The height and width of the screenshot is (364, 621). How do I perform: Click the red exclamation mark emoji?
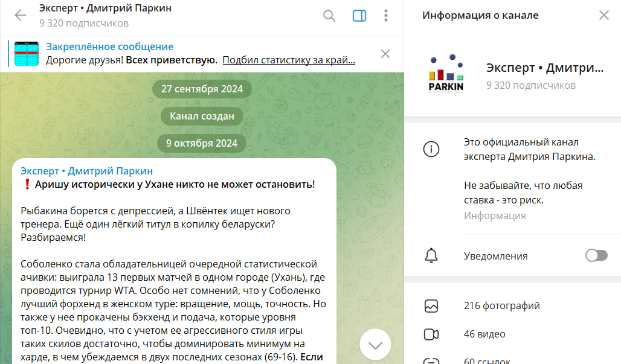27,184
